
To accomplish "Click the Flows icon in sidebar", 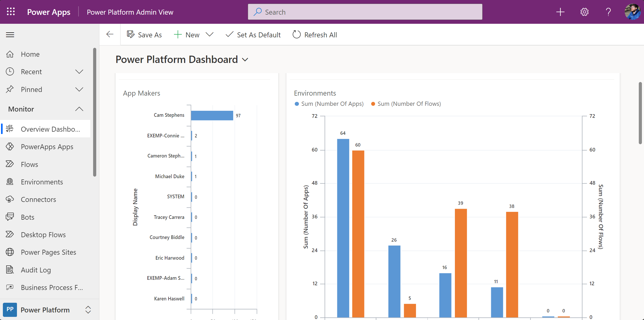I will (x=10, y=164).
